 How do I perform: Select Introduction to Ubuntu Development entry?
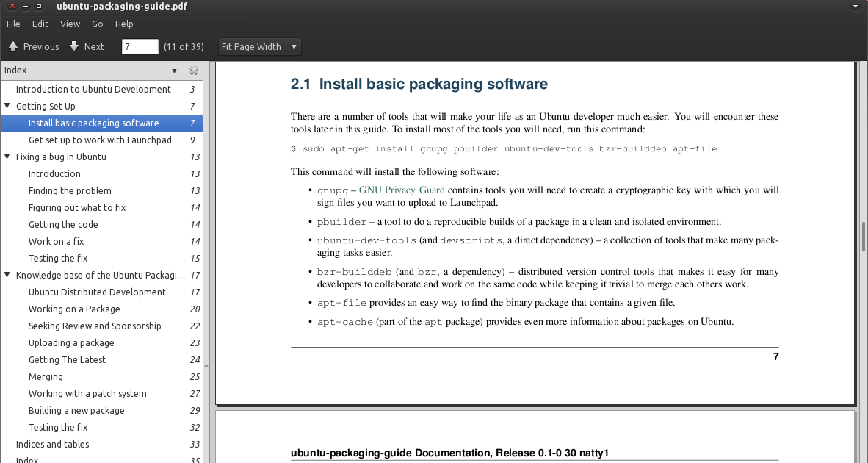click(102, 89)
